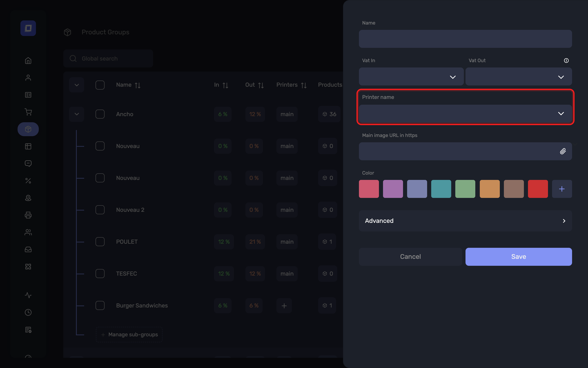The image size is (588, 368).
Task: Open the team users sidebar icon
Action: 28,232
